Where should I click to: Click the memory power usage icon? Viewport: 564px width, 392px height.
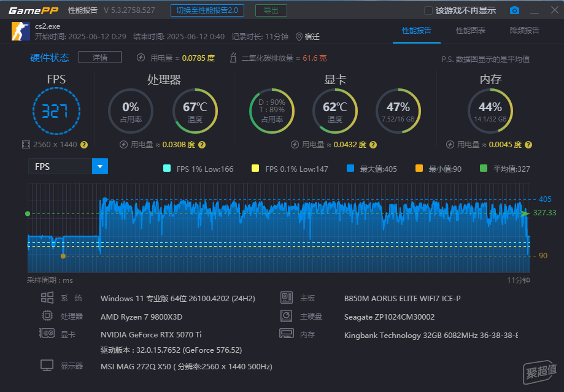click(x=450, y=145)
